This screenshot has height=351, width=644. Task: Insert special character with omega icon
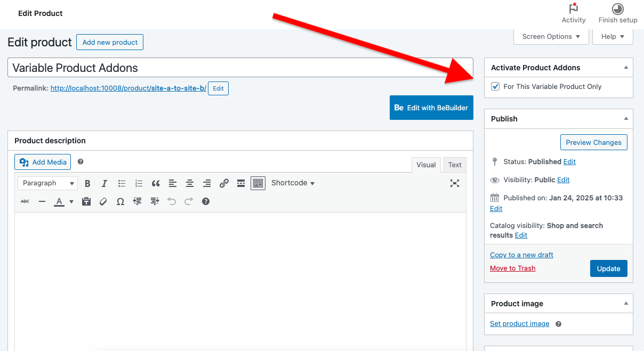click(120, 201)
